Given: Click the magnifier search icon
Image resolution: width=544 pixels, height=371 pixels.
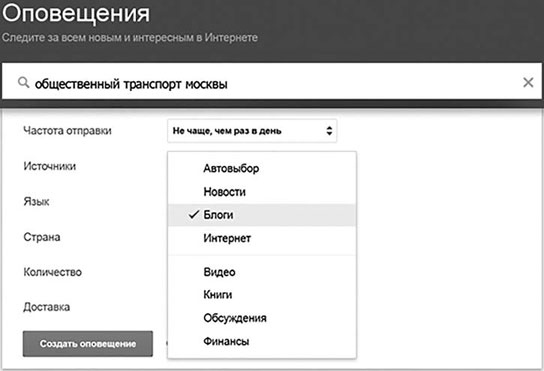Looking at the screenshot, I should (23, 83).
